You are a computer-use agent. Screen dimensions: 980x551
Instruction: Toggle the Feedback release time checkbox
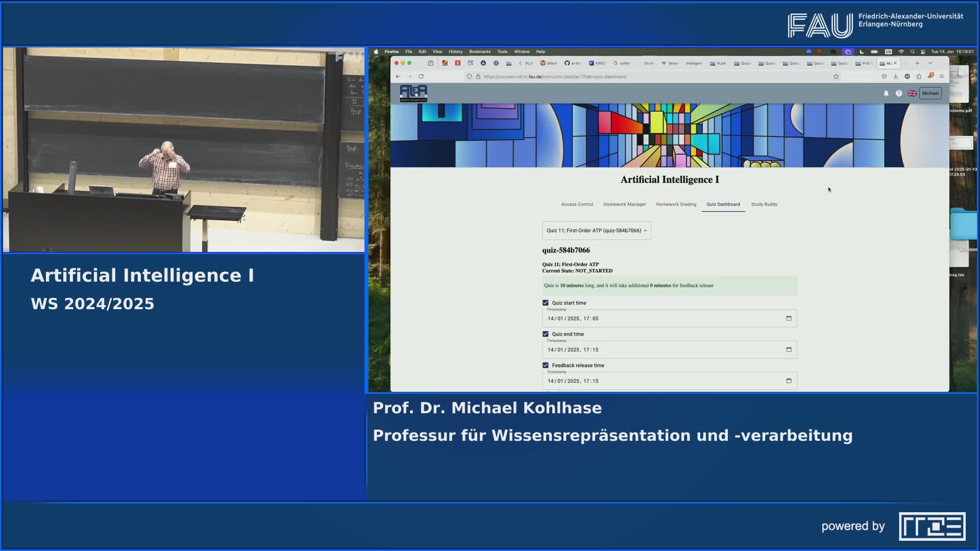[x=545, y=365]
